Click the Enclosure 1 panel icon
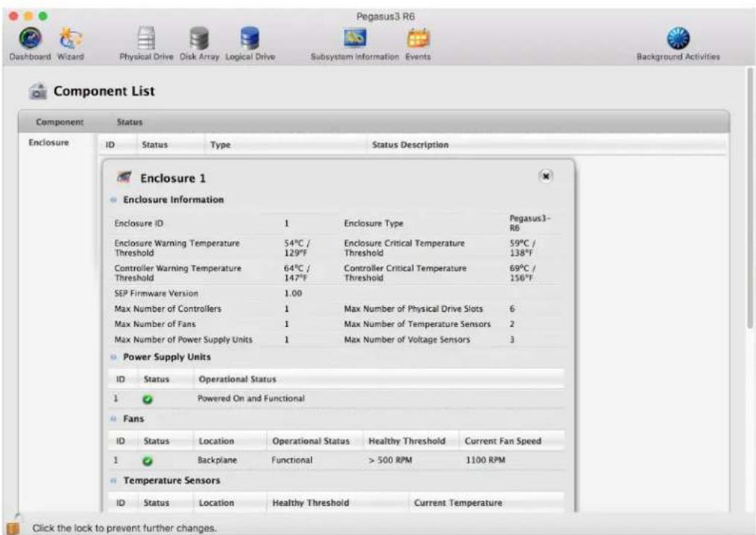The image size is (756, 535). [124, 177]
